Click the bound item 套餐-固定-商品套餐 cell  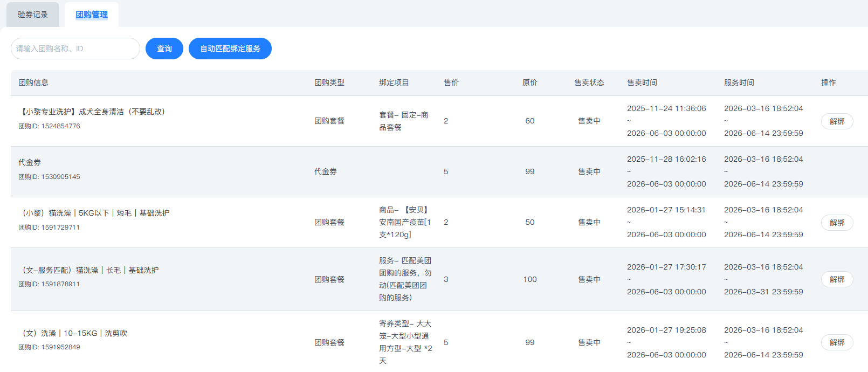404,121
